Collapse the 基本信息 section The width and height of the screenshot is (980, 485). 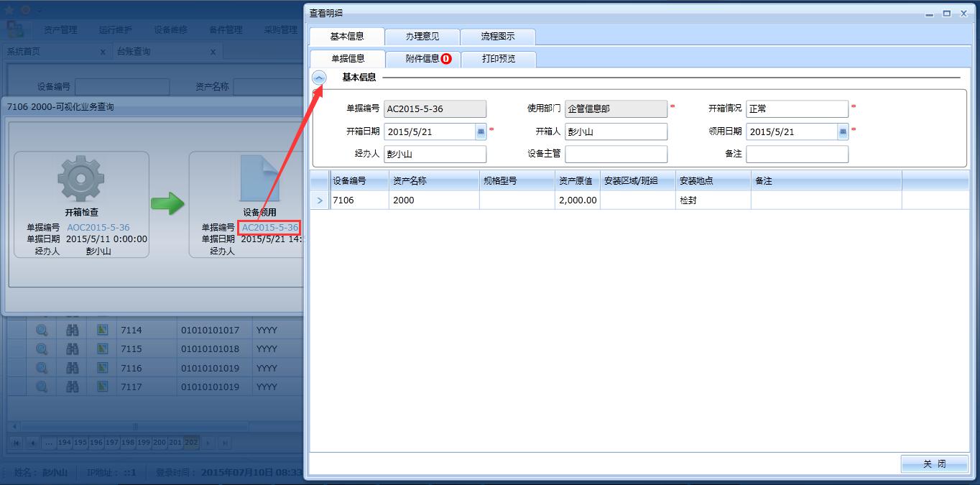[319, 78]
